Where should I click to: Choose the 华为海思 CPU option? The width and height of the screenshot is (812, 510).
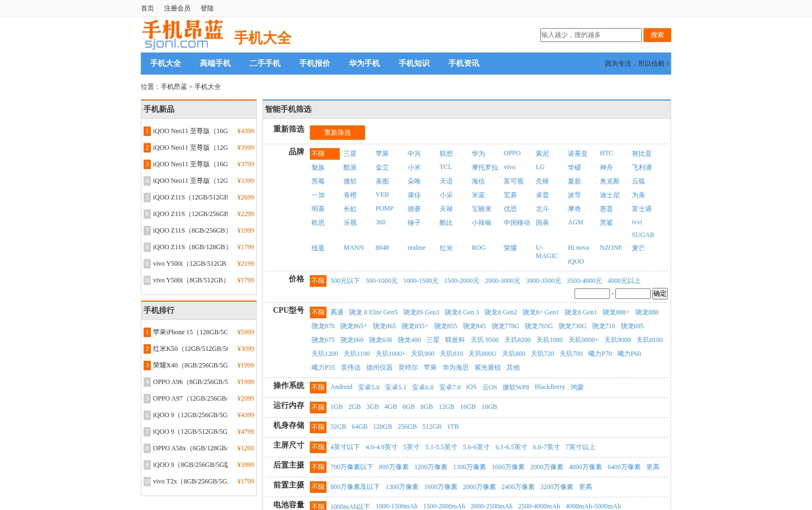pos(456,367)
